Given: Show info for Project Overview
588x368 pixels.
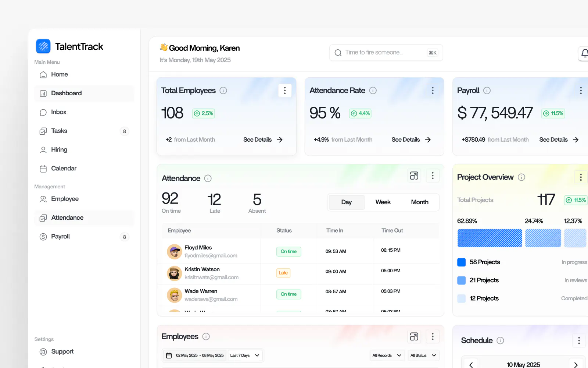Looking at the screenshot, I should (x=521, y=177).
